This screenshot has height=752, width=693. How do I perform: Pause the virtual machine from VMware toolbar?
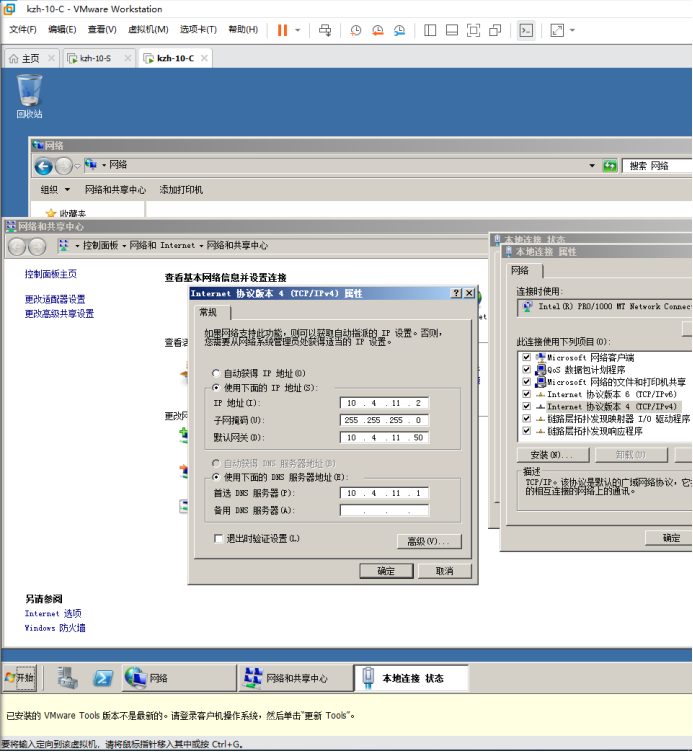[x=282, y=30]
